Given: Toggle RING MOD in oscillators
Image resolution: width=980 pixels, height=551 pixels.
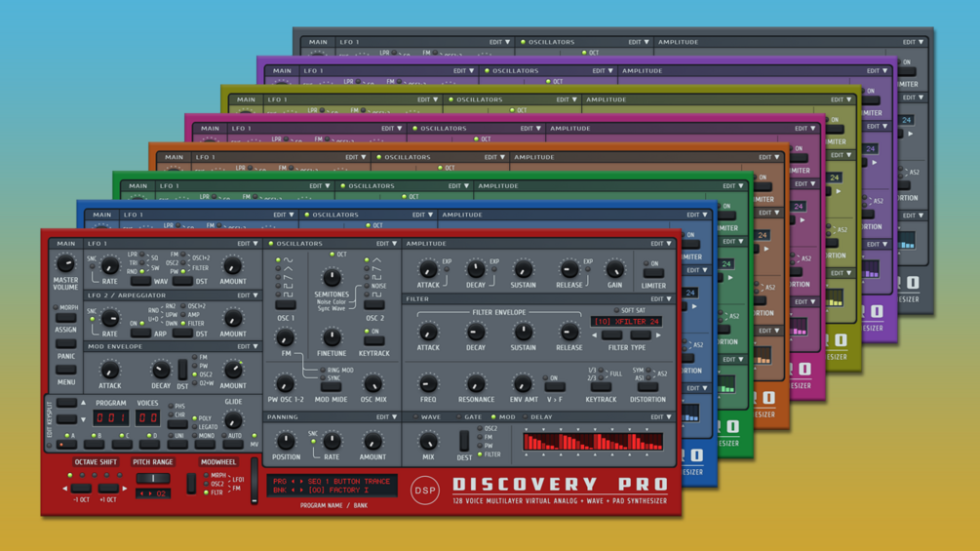Looking at the screenshot, I should 323,371.
